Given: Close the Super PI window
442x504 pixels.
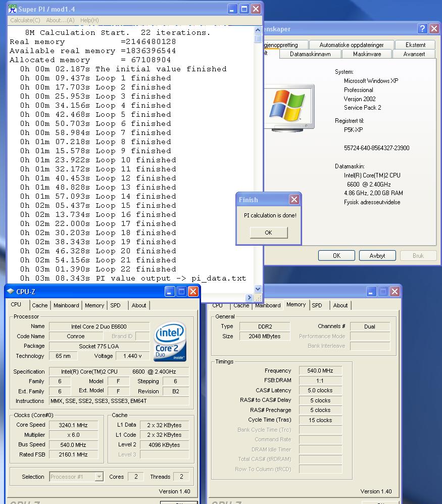Looking at the screenshot, I should 256,9.
